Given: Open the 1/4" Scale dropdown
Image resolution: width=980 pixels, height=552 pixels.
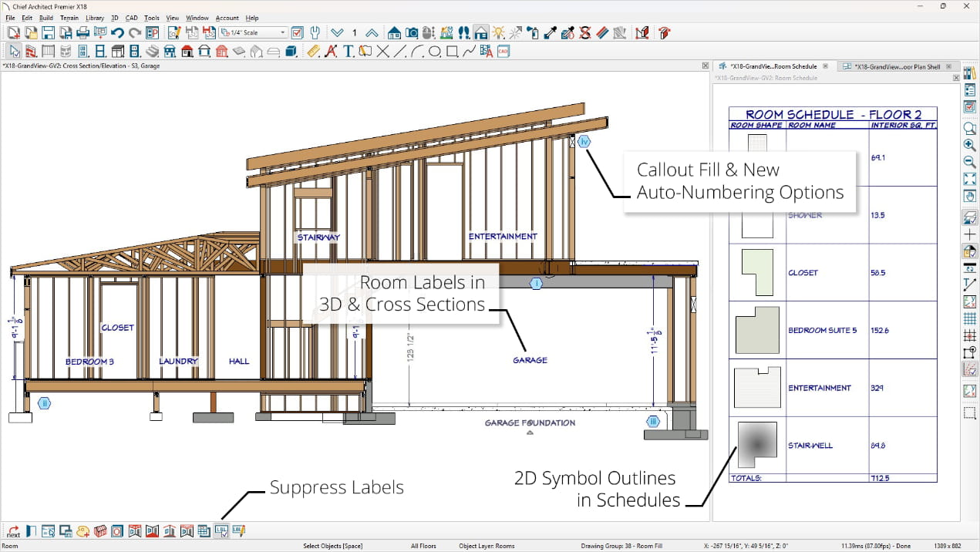Looking at the screenshot, I should [253, 32].
